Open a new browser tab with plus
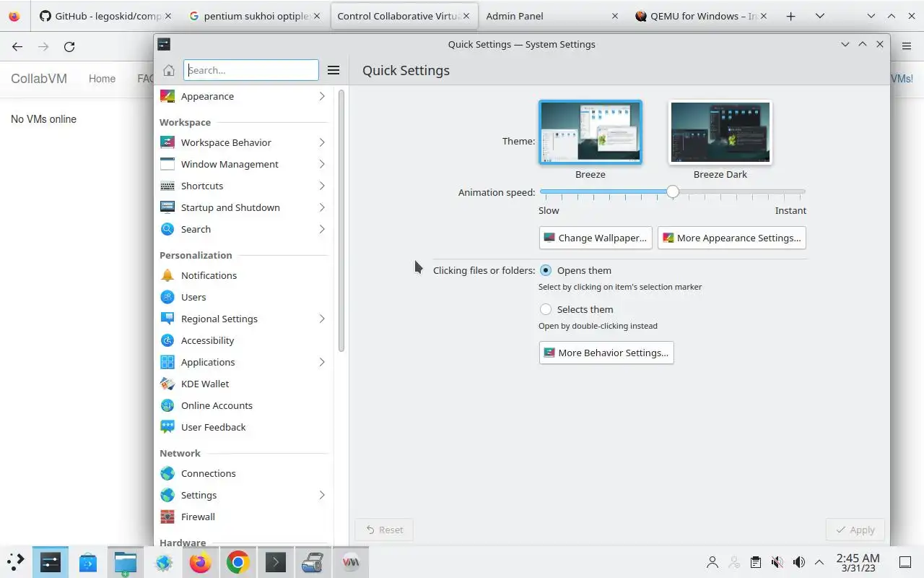This screenshot has height=578, width=924. point(790,16)
